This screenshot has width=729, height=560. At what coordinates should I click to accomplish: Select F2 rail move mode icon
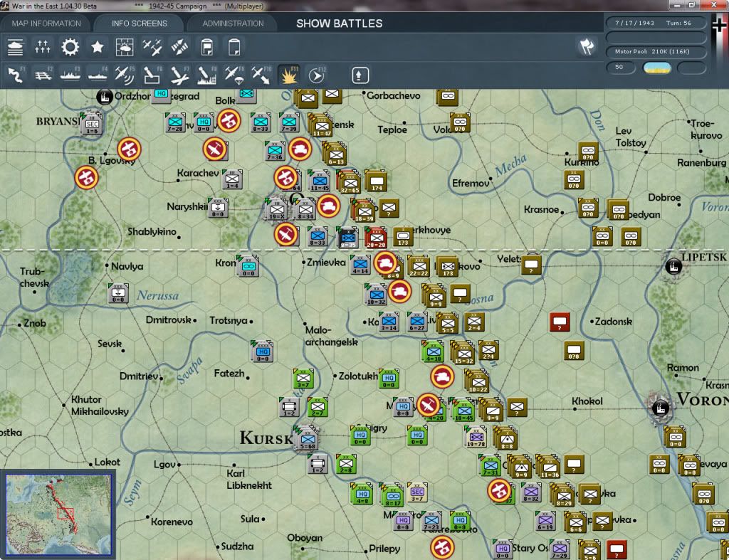tap(43, 75)
